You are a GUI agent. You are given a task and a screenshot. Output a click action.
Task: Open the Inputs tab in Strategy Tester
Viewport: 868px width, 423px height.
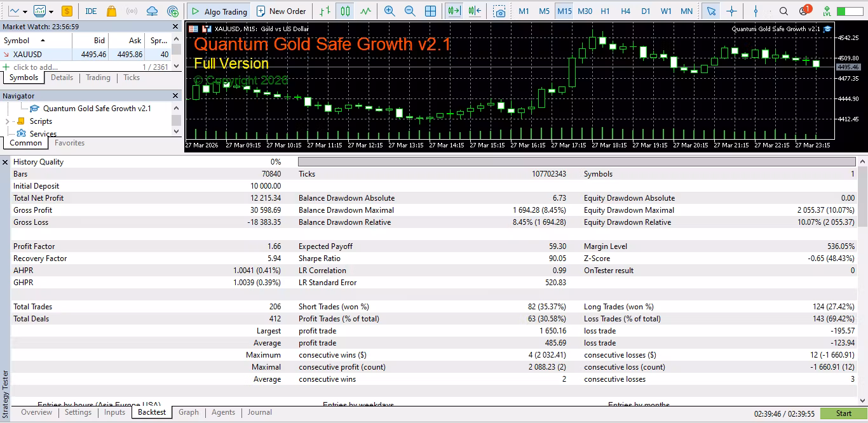coord(114,412)
